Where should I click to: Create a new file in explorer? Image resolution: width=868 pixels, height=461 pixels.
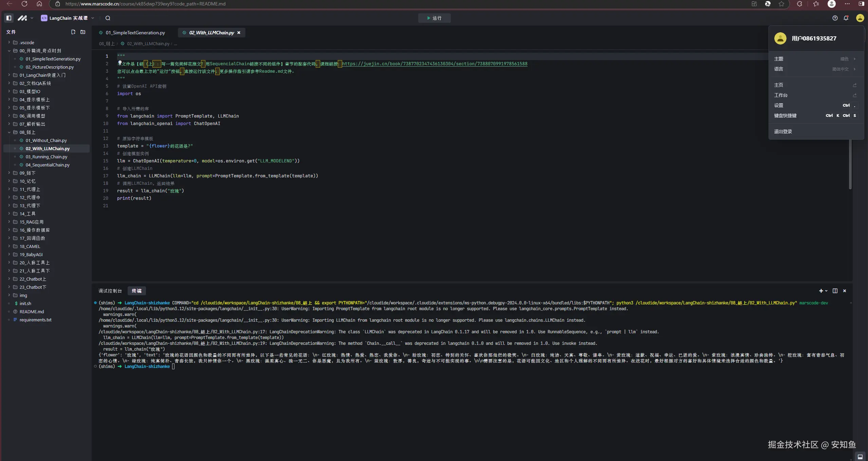point(73,32)
